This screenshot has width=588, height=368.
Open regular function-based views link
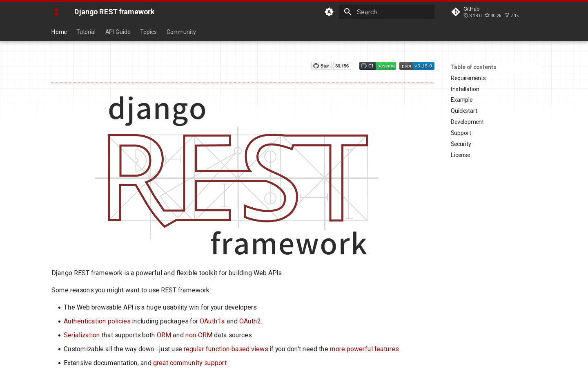[226, 349]
